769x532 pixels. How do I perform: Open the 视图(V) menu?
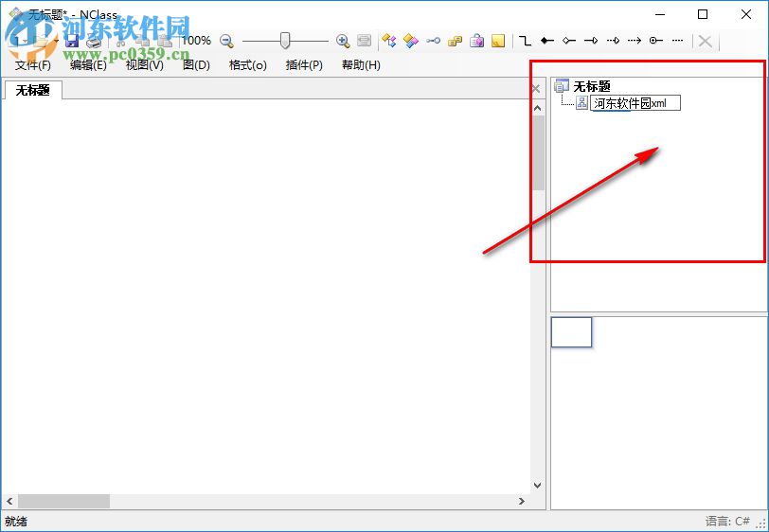(144, 65)
